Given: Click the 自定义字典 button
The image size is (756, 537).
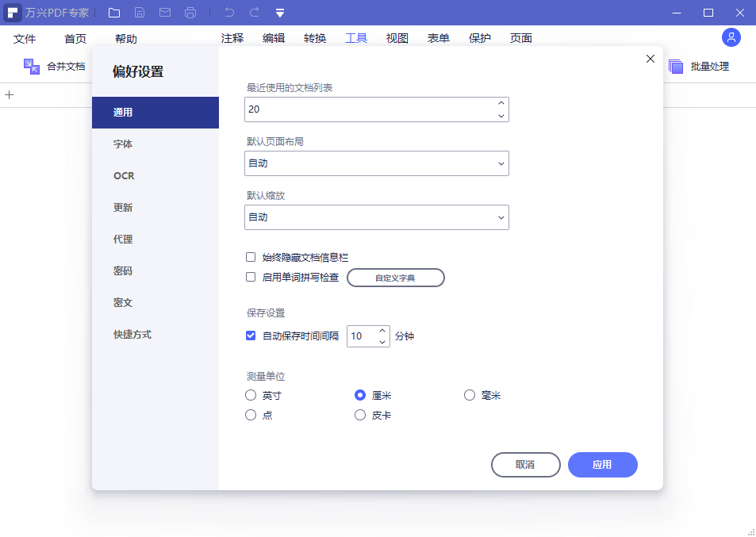Looking at the screenshot, I should [x=395, y=278].
